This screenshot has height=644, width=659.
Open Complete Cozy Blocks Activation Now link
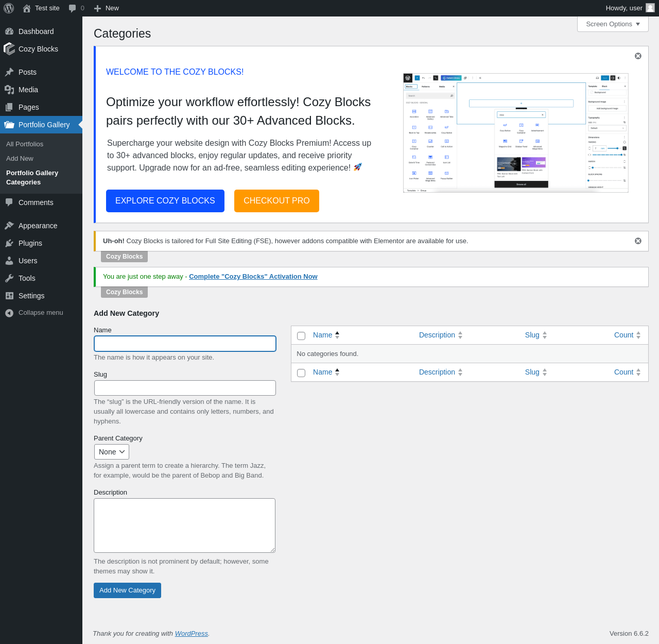[253, 277]
